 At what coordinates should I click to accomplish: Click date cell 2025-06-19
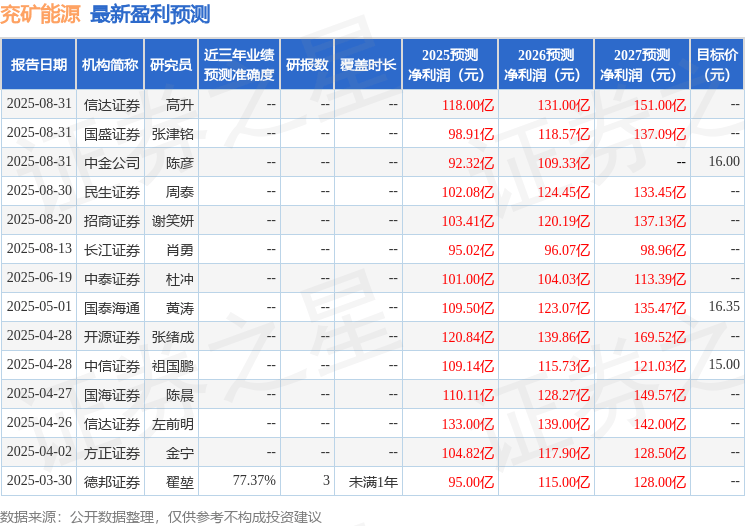(x=39, y=277)
